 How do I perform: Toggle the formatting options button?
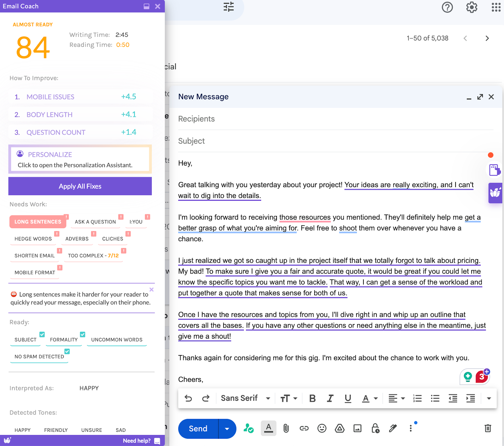pos(268,428)
